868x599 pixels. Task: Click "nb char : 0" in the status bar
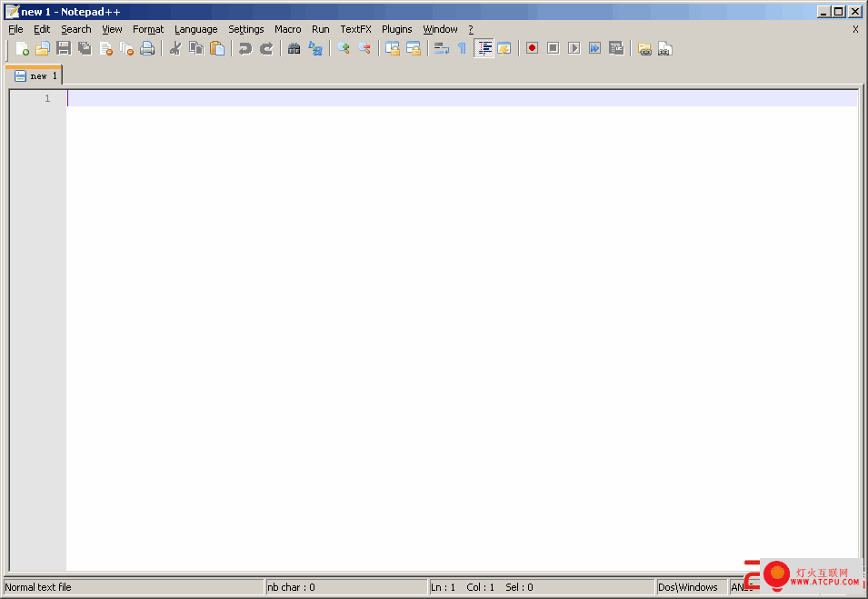[x=291, y=587]
